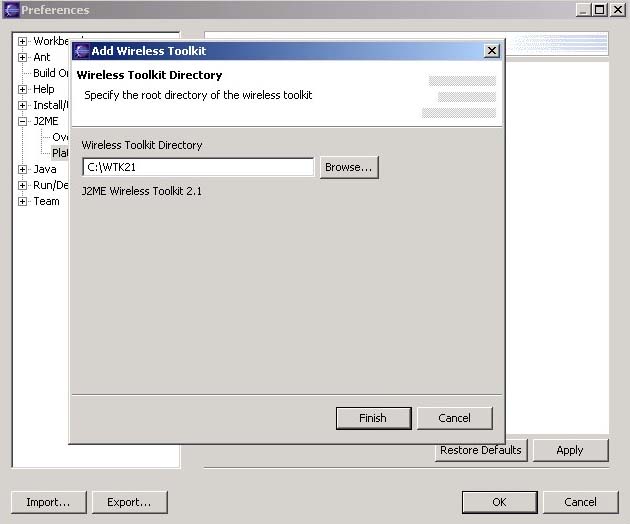Expand the Install/Update tree node
Viewport: 630px width, 524px height.
22,105
